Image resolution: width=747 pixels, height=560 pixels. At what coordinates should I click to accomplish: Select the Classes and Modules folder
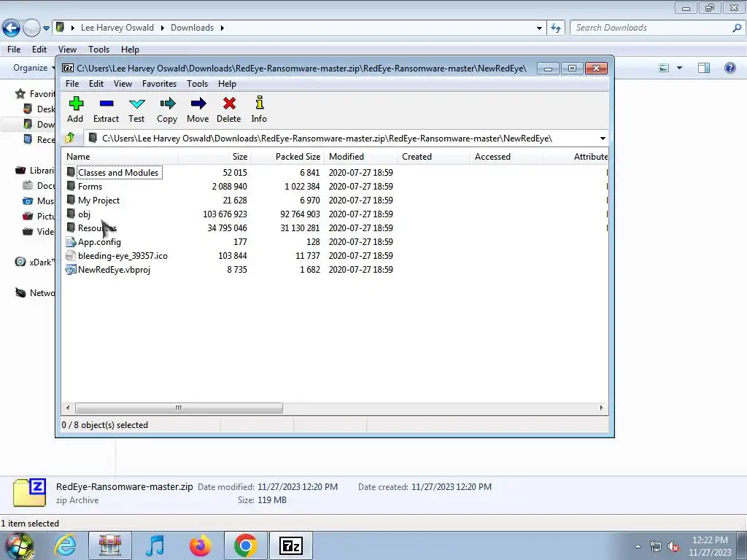(118, 172)
